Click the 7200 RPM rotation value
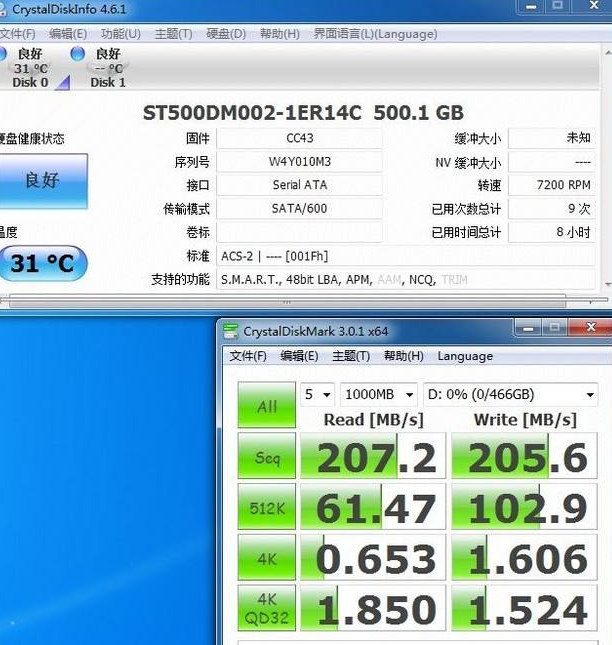This screenshot has width=612, height=645. point(552,185)
